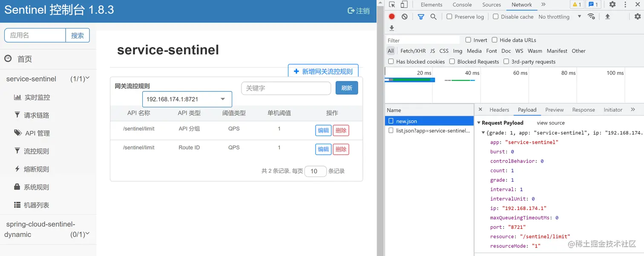
Task: Click 编辑 for the API 分组 row
Action: 323,131
